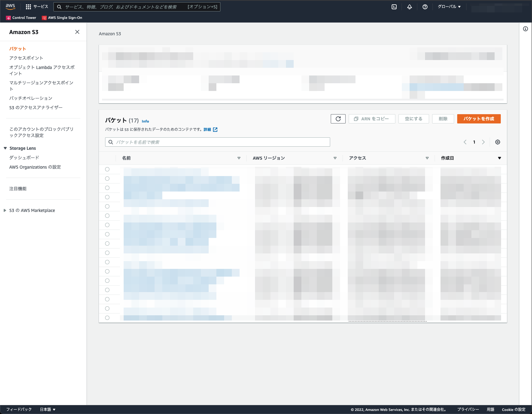Focus the top services search box
The width and height of the screenshot is (532, 414).
(137, 7)
